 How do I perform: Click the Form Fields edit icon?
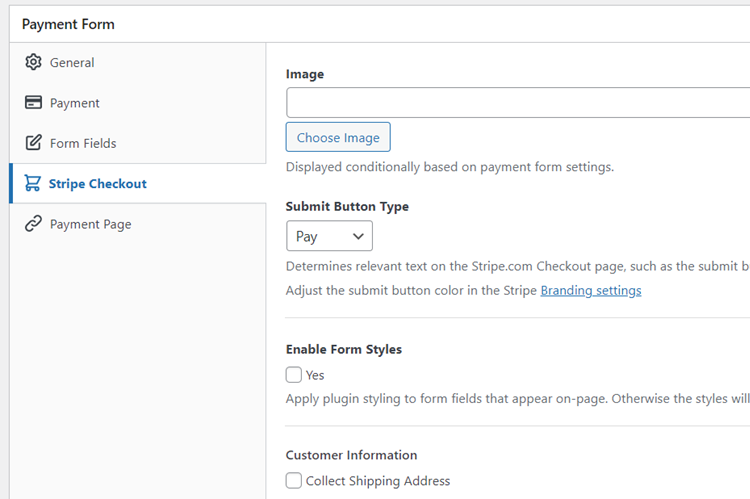tap(33, 143)
